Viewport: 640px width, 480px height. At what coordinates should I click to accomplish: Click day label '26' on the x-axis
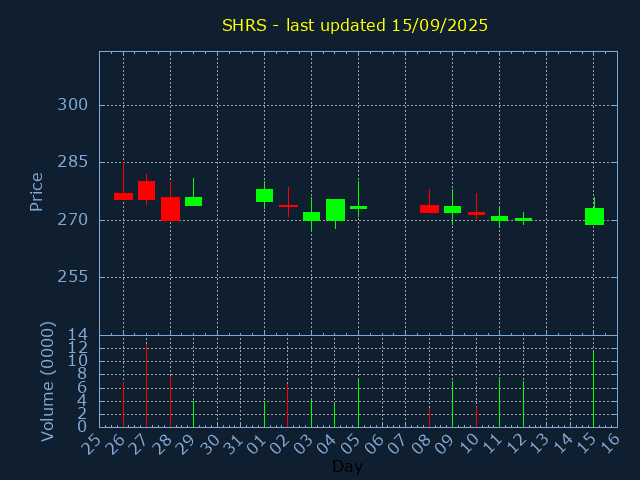114,444
